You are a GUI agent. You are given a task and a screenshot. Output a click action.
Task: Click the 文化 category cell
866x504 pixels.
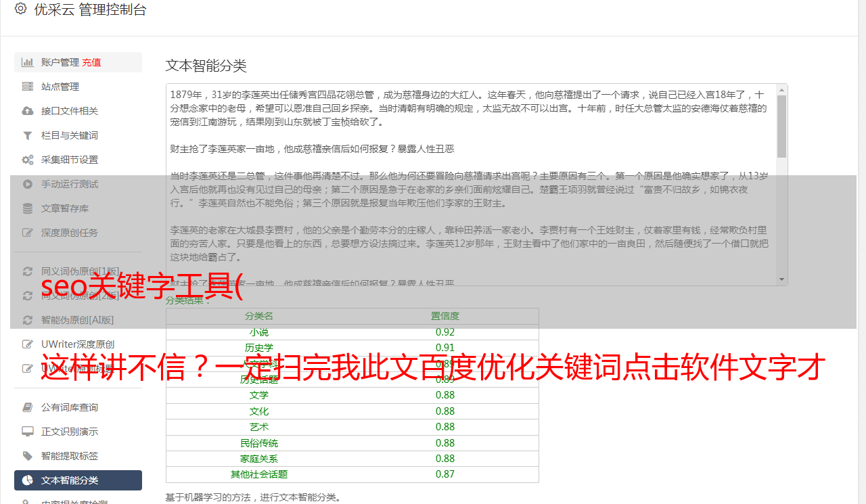pos(259,411)
